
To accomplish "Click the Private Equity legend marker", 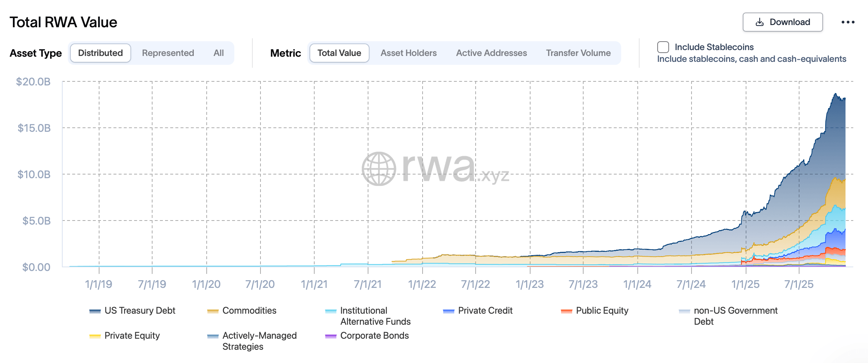I will (x=95, y=336).
